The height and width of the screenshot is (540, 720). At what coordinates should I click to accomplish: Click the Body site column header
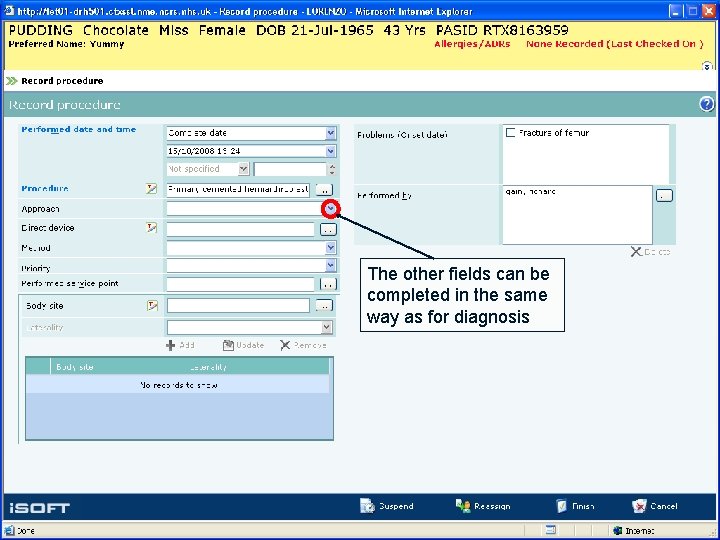(x=74, y=367)
